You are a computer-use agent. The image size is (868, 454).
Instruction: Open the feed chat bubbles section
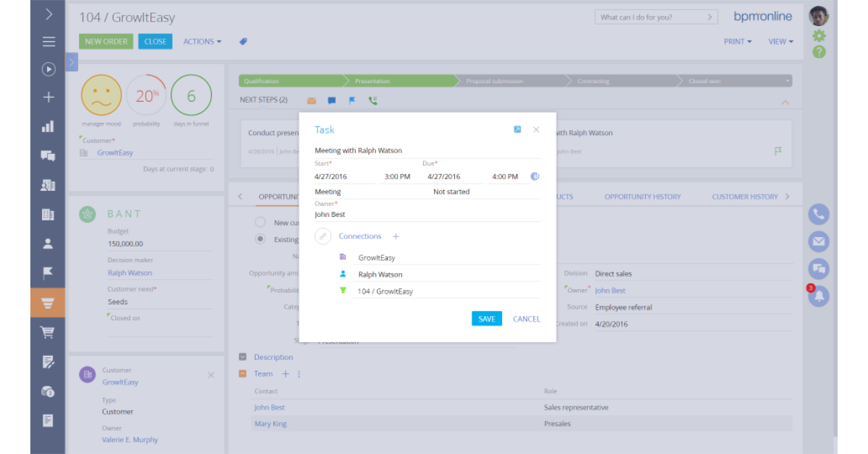tap(48, 155)
